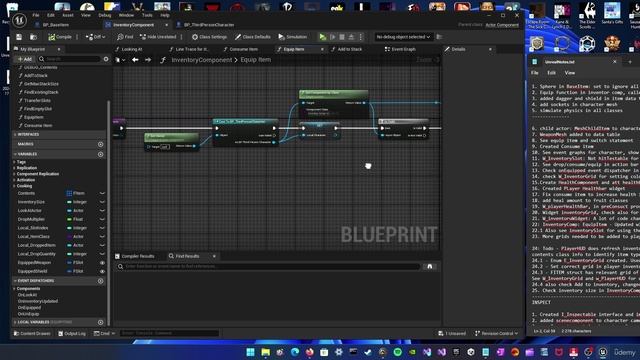Viewport: 640px width, 360px height.
Task: Open the graph bookmarks dropdown
Action: (120, 60)
